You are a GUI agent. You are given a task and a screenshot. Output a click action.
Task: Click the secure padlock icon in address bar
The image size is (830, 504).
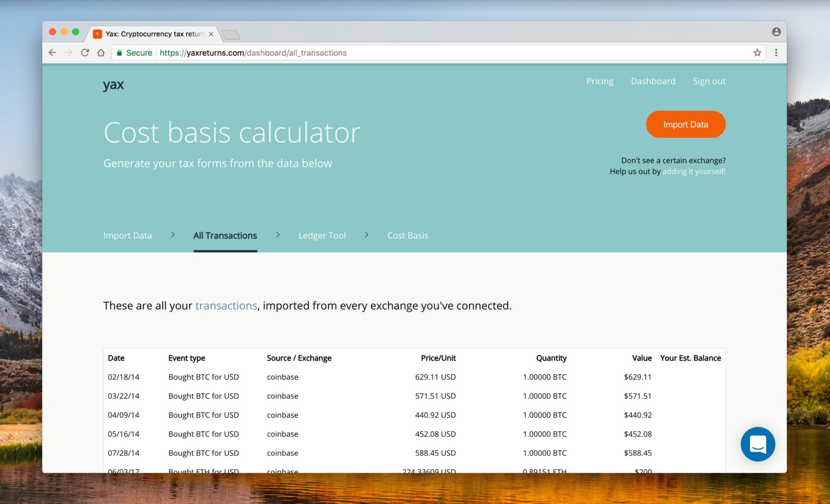[120, 52]
